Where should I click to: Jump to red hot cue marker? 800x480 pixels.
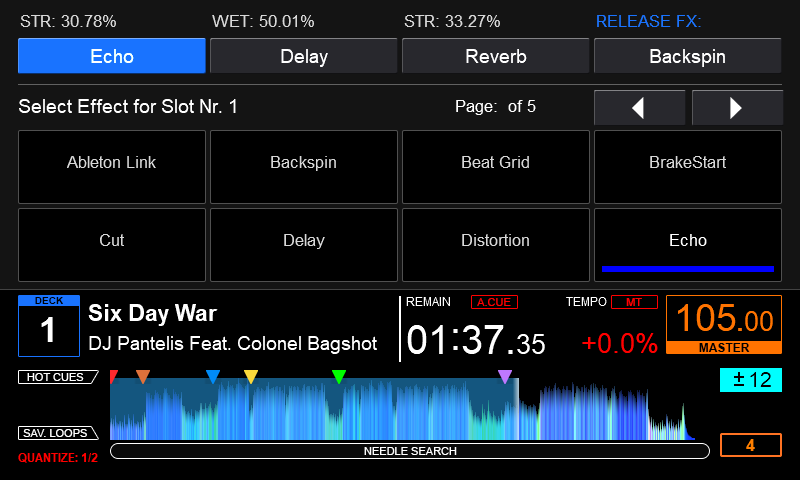click(x=113, y=376)
